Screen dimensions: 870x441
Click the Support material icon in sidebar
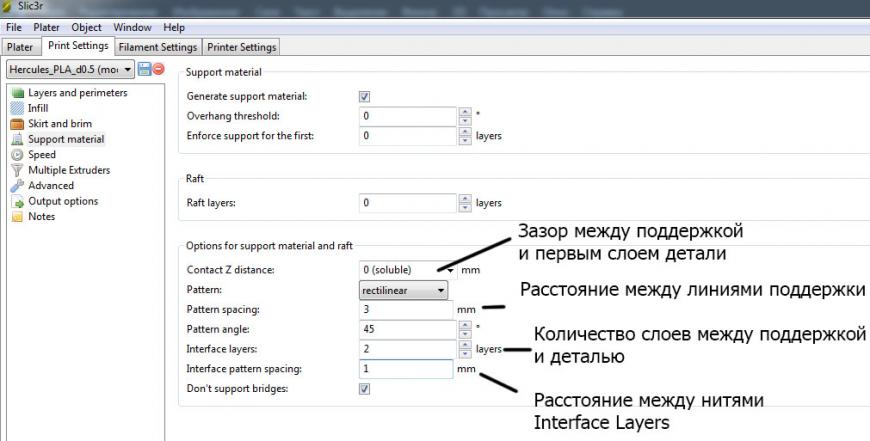[x=17, y=139]
